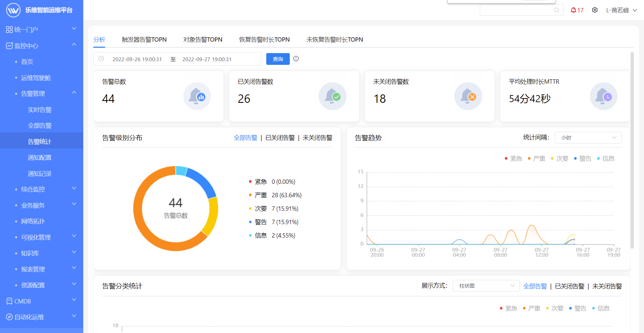
Task: Click the 统一门户 grid icon
Action: [x=9, y=30]
